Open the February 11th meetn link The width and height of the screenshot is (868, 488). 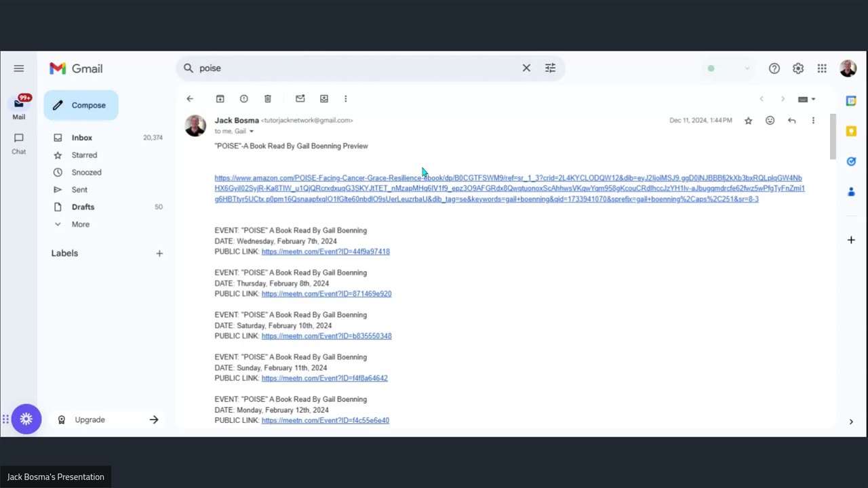(x=324, y=378)
